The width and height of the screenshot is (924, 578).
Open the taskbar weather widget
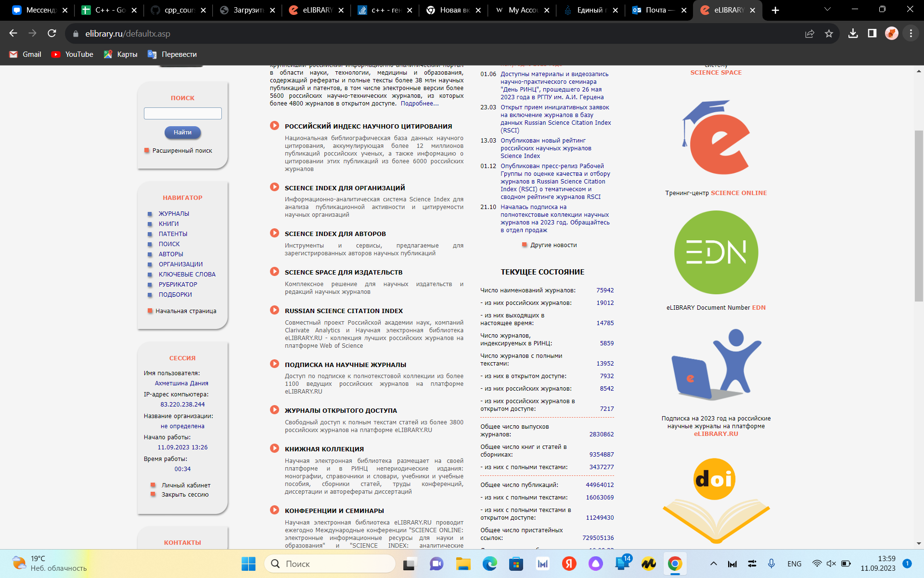(x=50, y=564)
